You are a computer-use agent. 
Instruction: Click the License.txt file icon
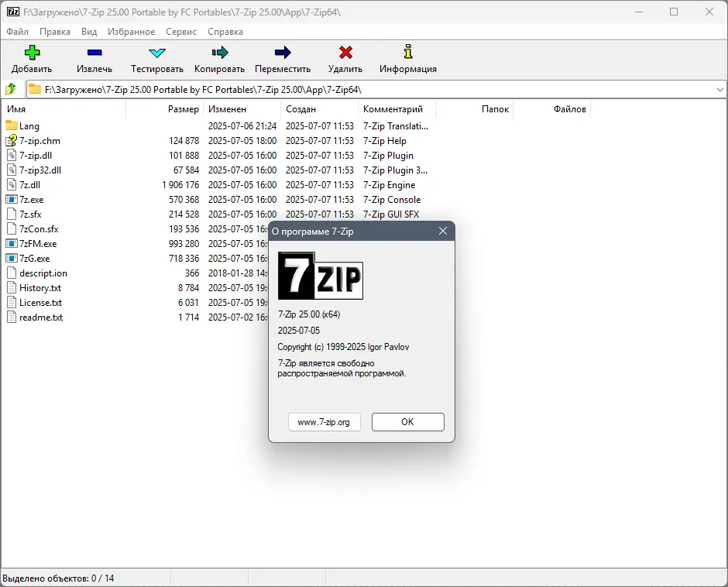(x=12, y=302)
